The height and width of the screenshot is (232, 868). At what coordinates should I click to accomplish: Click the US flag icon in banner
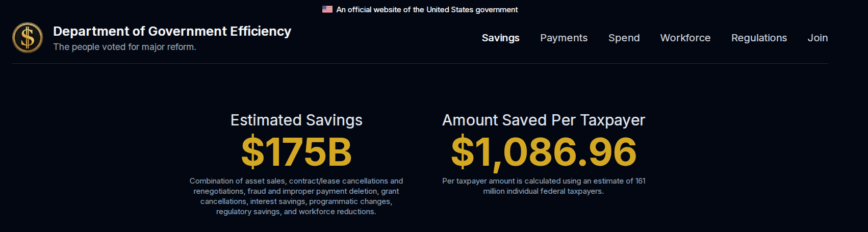pos(327,9)
